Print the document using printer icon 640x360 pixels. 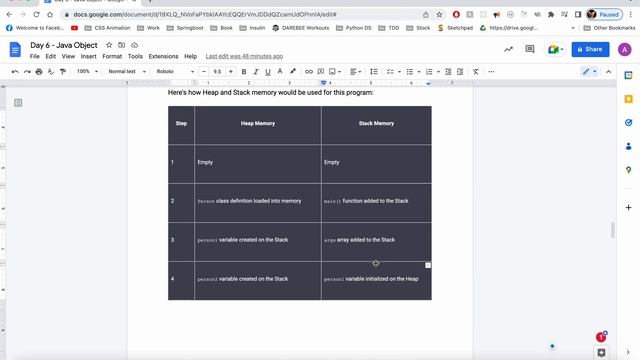(x=39, y=71)
